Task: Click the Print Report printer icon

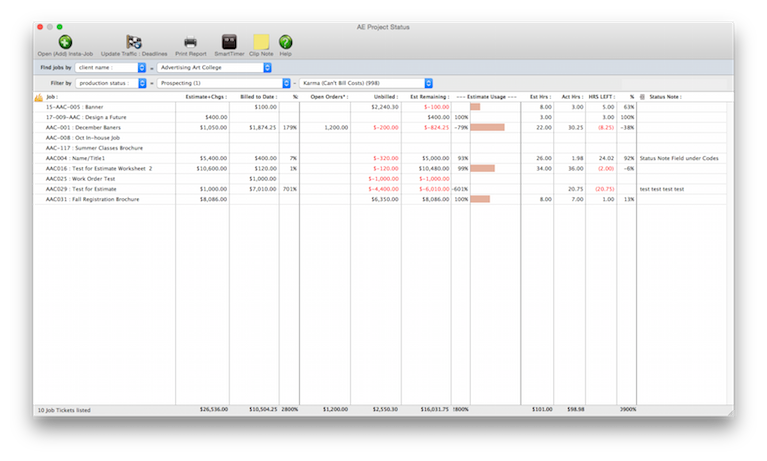Action: point(190,42)
